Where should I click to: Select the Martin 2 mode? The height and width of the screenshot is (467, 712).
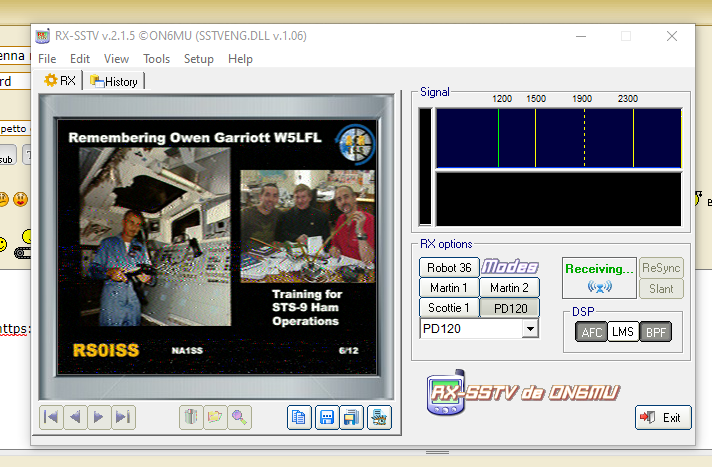click(509, 288)
